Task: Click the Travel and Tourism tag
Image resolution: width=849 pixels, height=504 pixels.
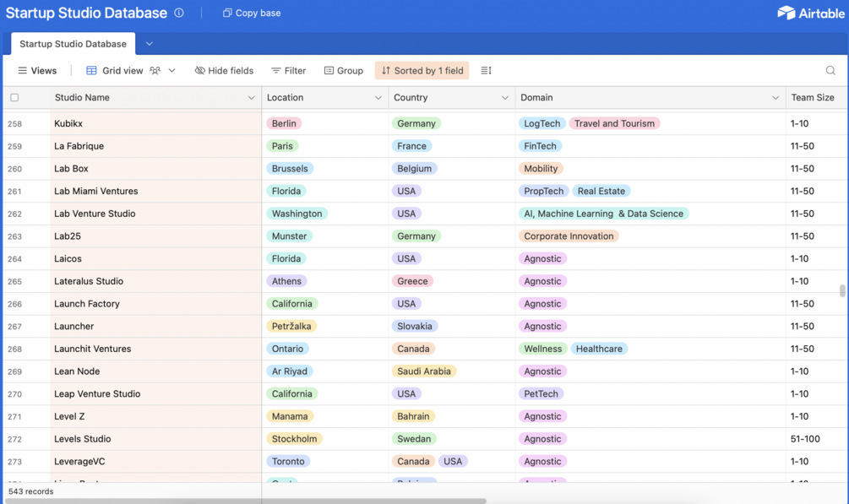Action: [x=614, y=123]
